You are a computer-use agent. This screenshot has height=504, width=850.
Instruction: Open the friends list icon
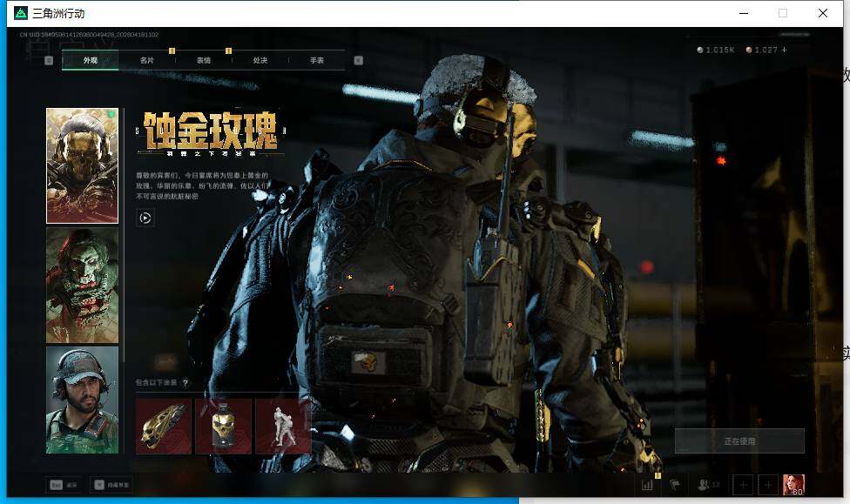pyautogui.click(x=709, y=485)
